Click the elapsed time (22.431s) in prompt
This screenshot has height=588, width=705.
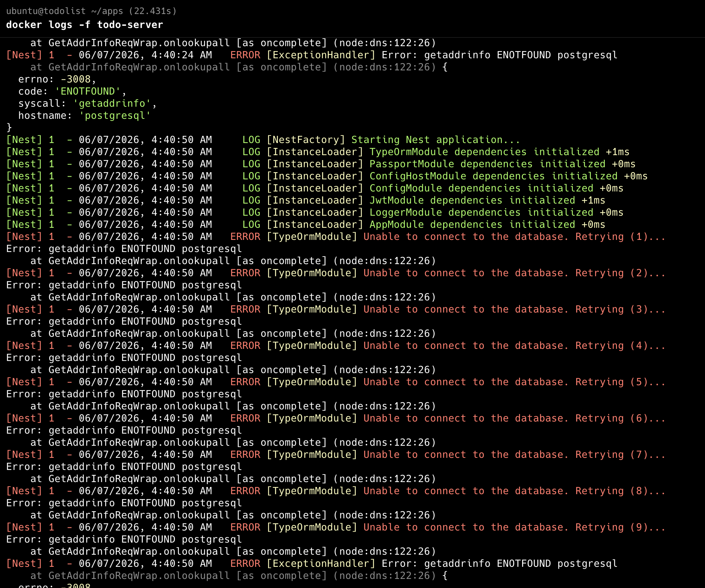tap(153, 11)
